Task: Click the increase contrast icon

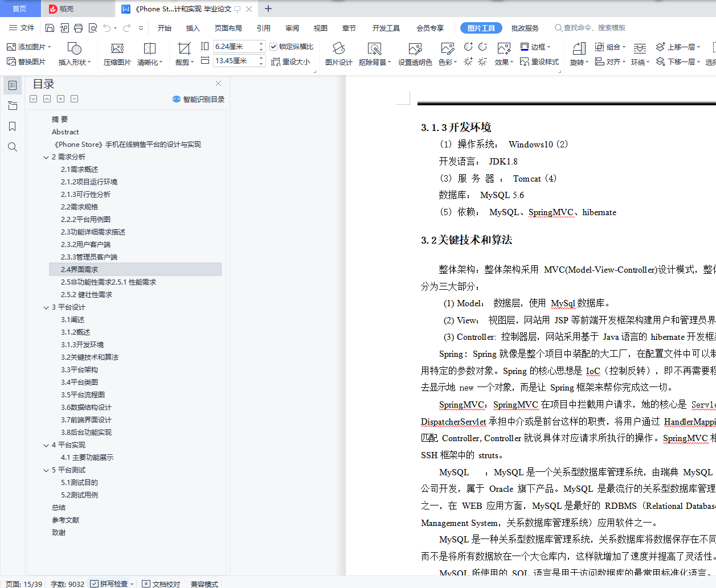Action: 468,47
